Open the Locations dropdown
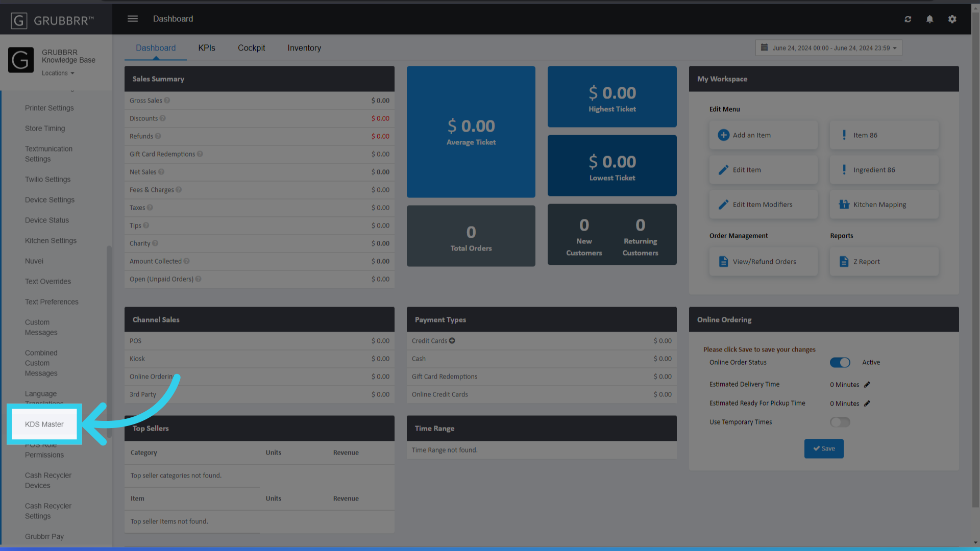This screenshot has width=980, height=551. [58, 73]
